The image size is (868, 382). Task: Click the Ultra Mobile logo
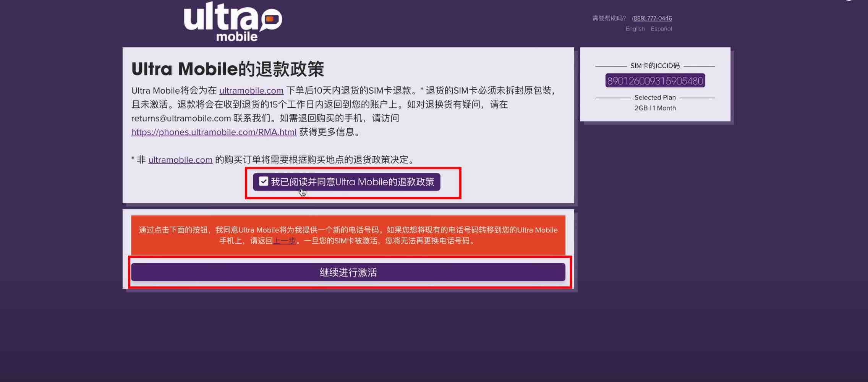(x=233, y=21)
